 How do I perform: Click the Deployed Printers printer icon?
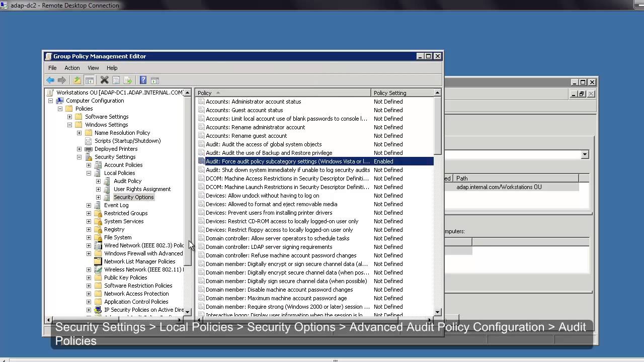click(89, 149)
